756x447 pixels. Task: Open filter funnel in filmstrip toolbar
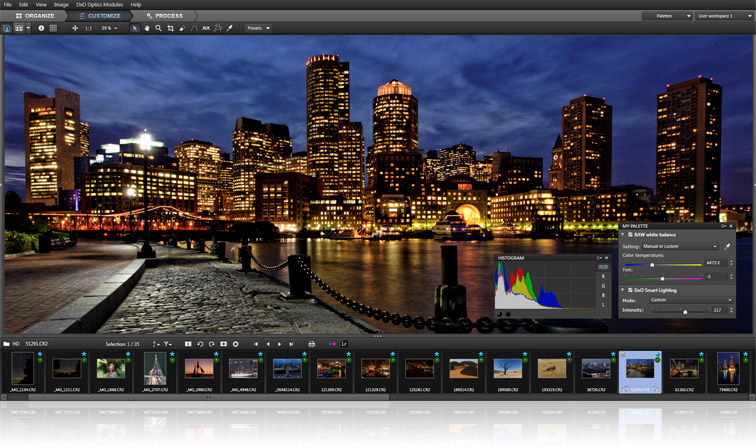click(168, 344)
